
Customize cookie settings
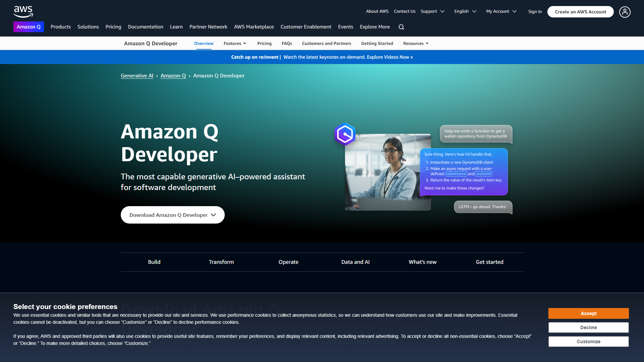[x=588, y=342]
